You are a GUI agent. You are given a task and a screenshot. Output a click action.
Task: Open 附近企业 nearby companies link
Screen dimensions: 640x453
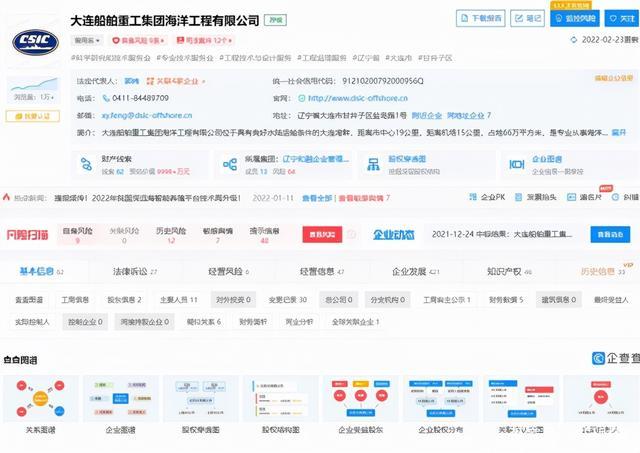pyautogui.click(x=427, y=115)
